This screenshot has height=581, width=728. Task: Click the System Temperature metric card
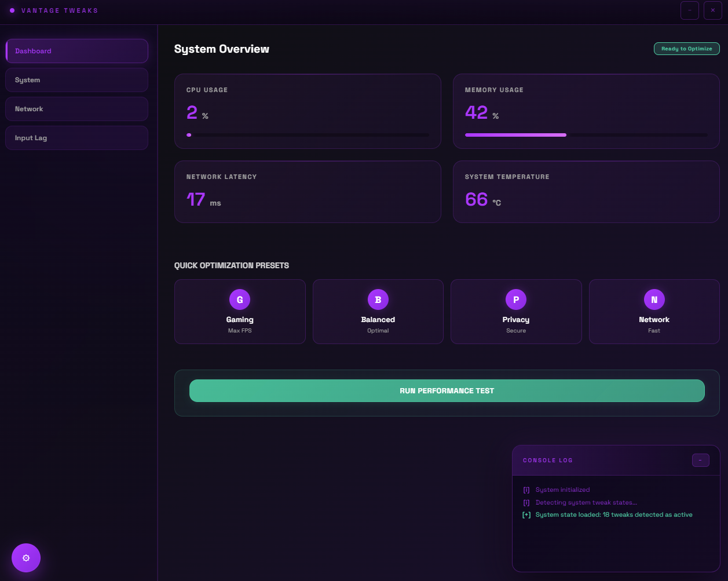586,192
